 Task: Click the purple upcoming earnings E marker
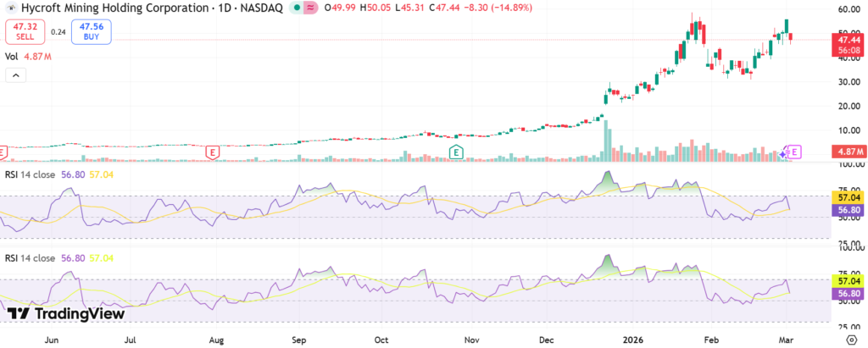coord(794,152)
